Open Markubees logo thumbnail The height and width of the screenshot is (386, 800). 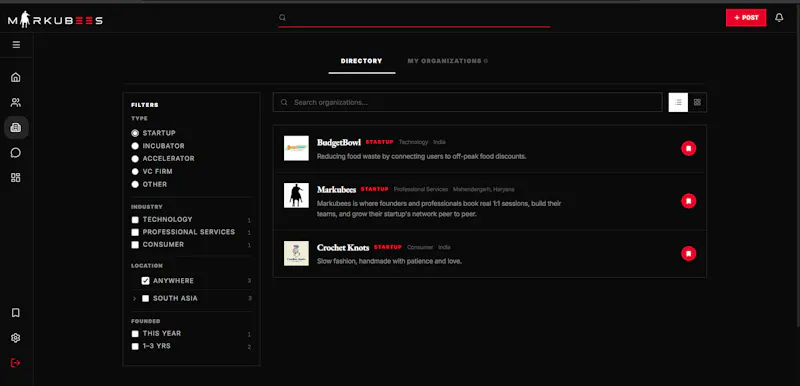pyautogui.click(x=296, y=195)
